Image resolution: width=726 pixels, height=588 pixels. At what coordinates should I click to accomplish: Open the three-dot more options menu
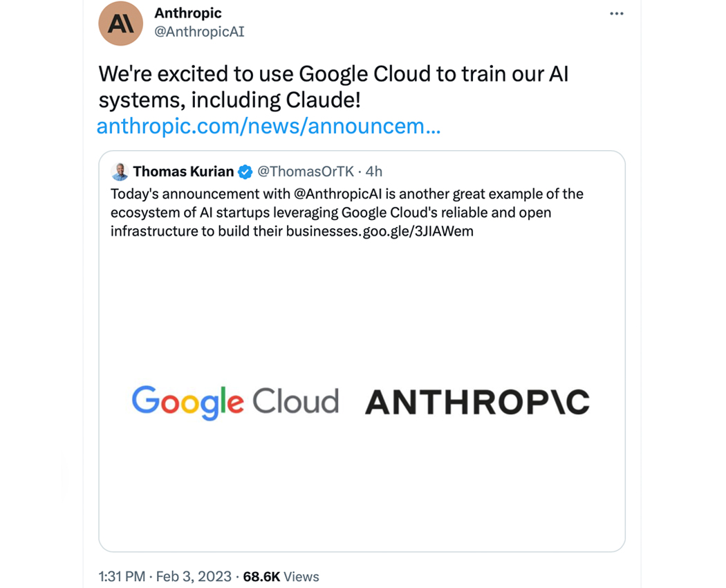[617, 14]
